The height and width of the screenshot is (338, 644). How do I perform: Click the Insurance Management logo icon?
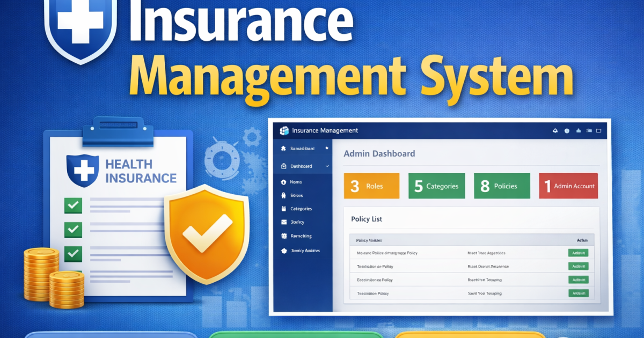(284, 130)
